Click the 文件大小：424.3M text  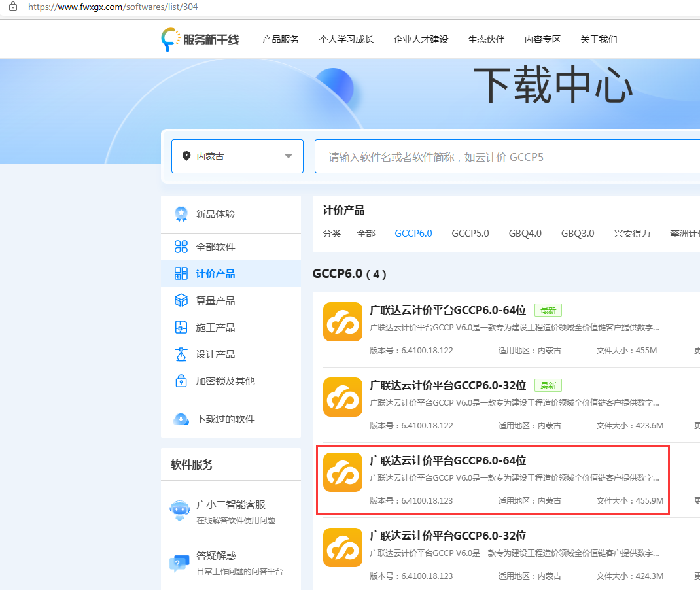(x=630, y=576)
